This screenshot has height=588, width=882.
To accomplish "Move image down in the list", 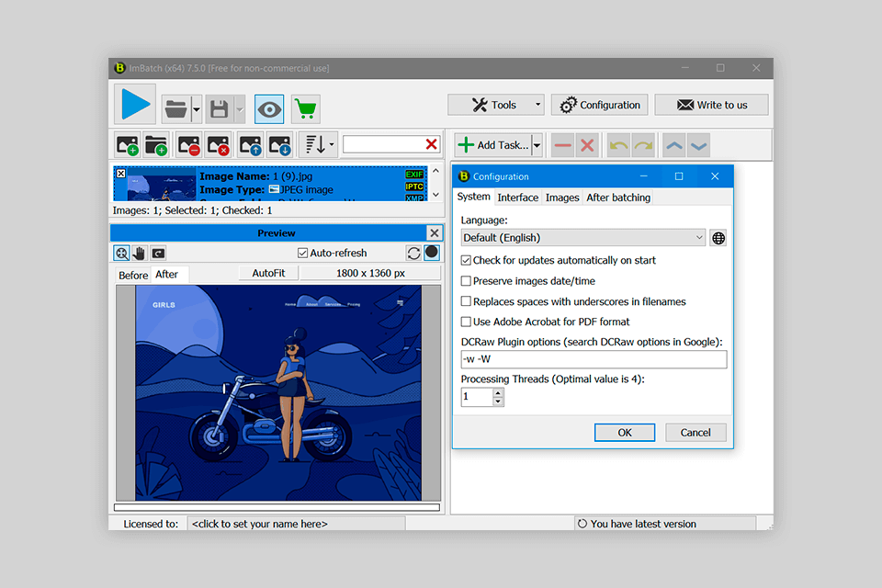I will (279, 145).
